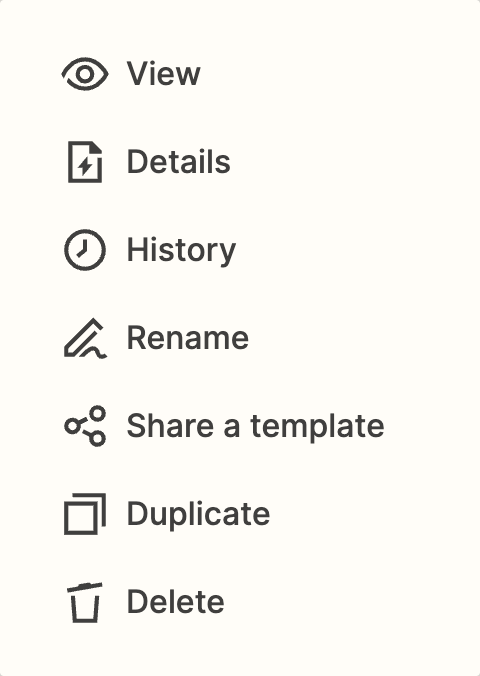Choose Delete from the menu
This screenshot has height=676, width=480.
240,602
